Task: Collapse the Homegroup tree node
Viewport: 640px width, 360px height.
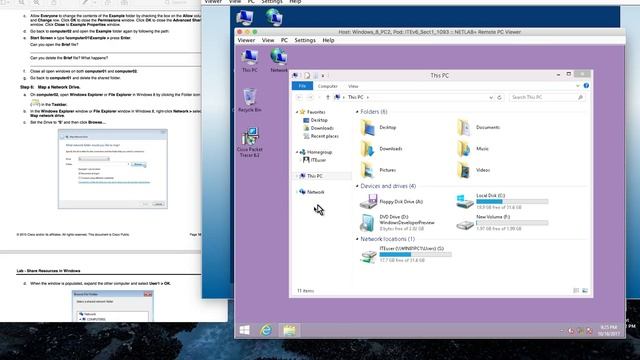Action: pos(297,152)
